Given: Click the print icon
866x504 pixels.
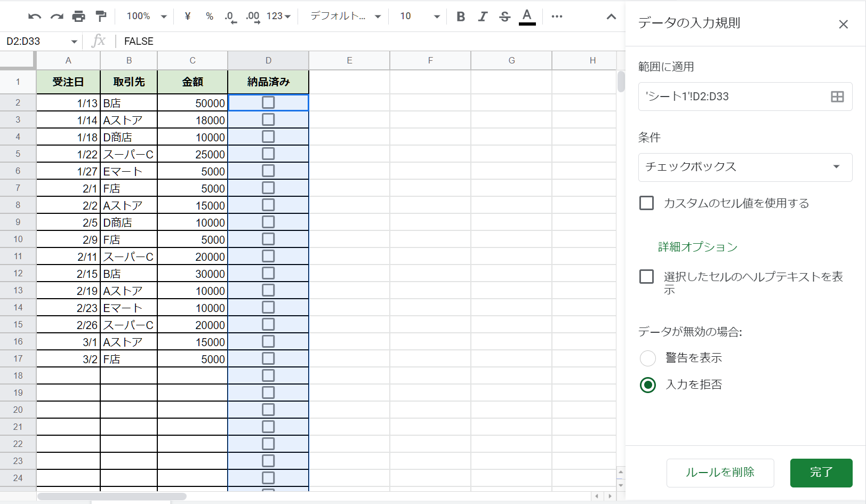Looking at the screenshot, I should pos(78,17).
